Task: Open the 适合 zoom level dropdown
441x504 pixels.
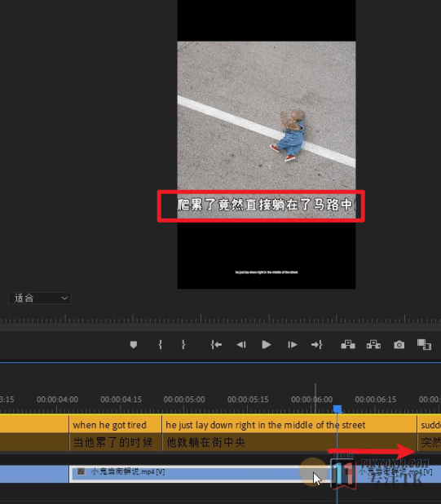Action: (39, 298)
